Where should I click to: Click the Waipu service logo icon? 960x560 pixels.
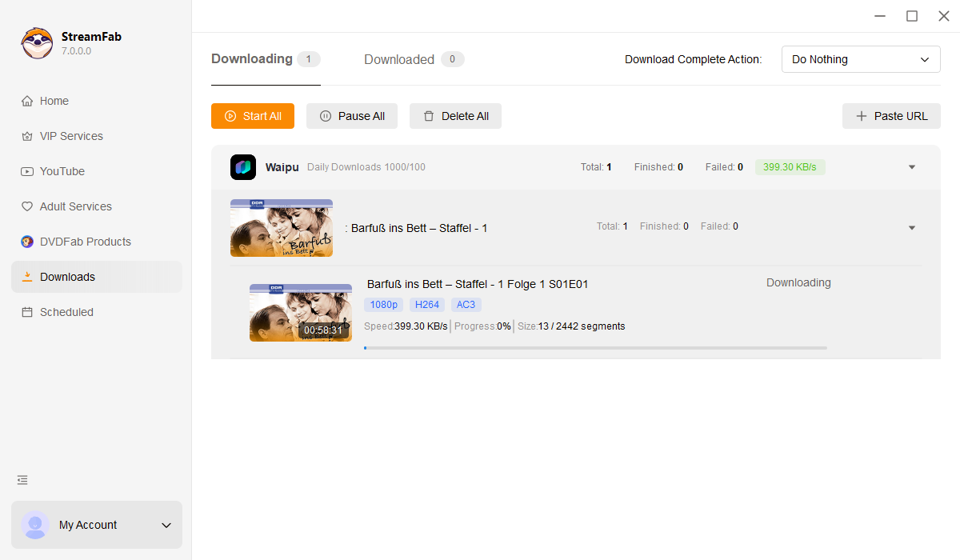click(243, 167)
